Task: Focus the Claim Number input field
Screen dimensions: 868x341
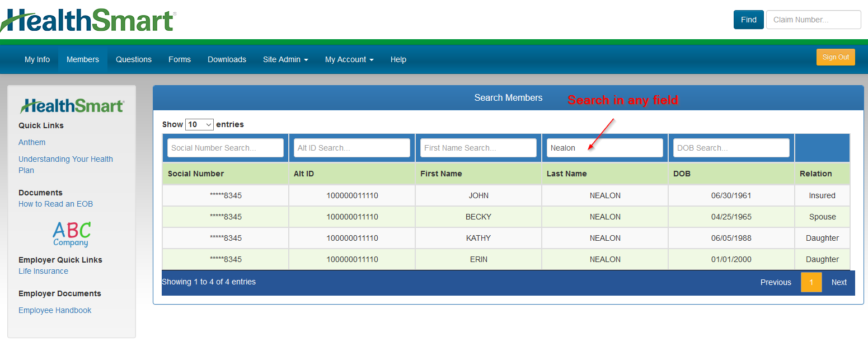Action: coord(813,20)
